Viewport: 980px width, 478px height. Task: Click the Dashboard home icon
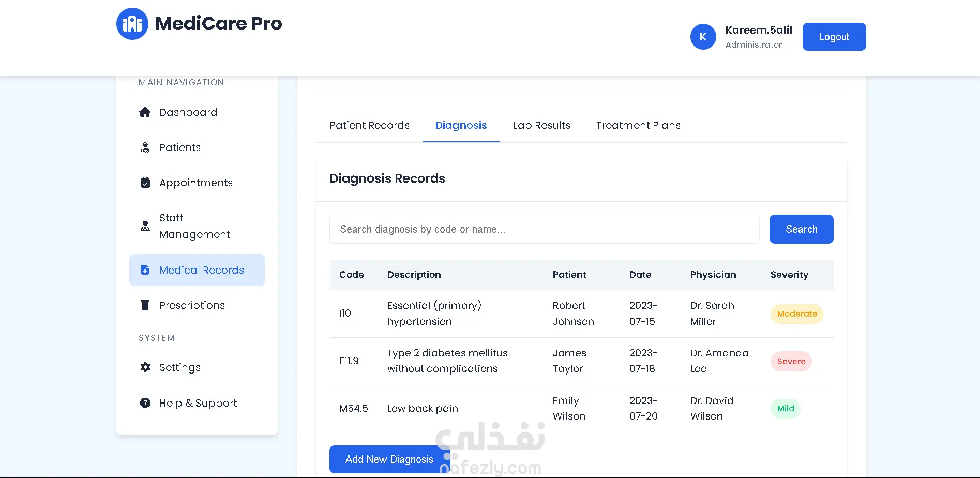145,112
